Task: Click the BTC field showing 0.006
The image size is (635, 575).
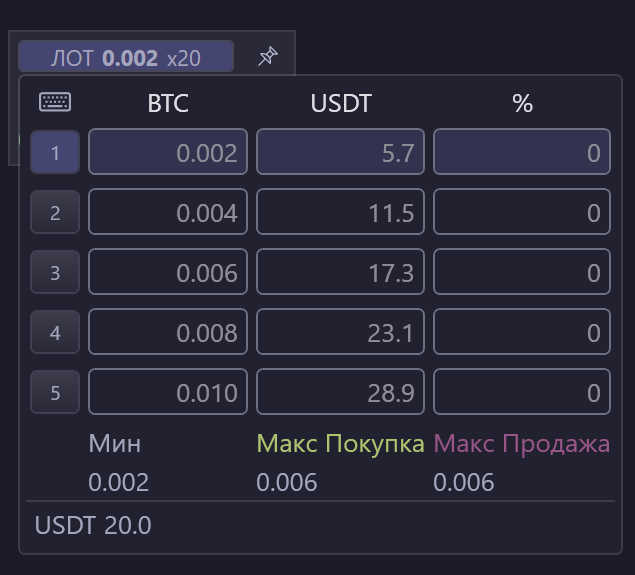Action: [168, 272]
